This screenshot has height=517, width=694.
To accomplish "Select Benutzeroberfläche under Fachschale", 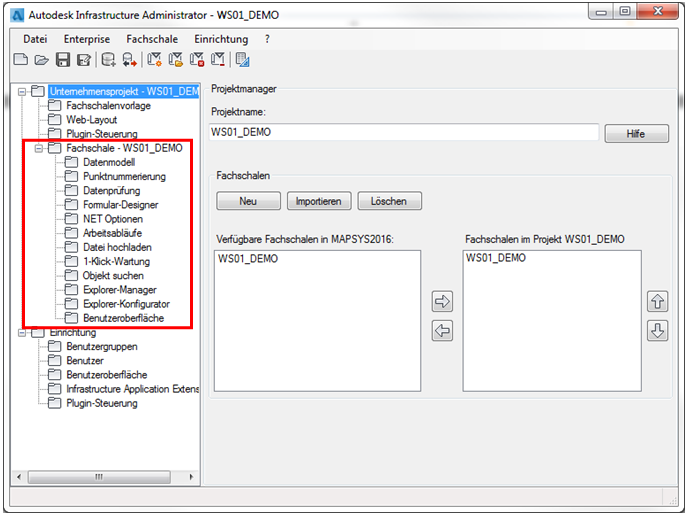I will tap(123, 318).
